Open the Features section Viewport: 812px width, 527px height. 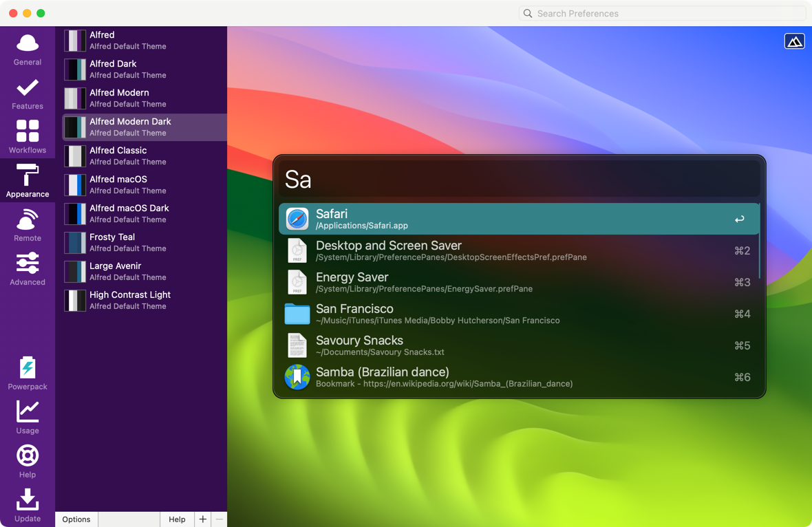point(28,94)
